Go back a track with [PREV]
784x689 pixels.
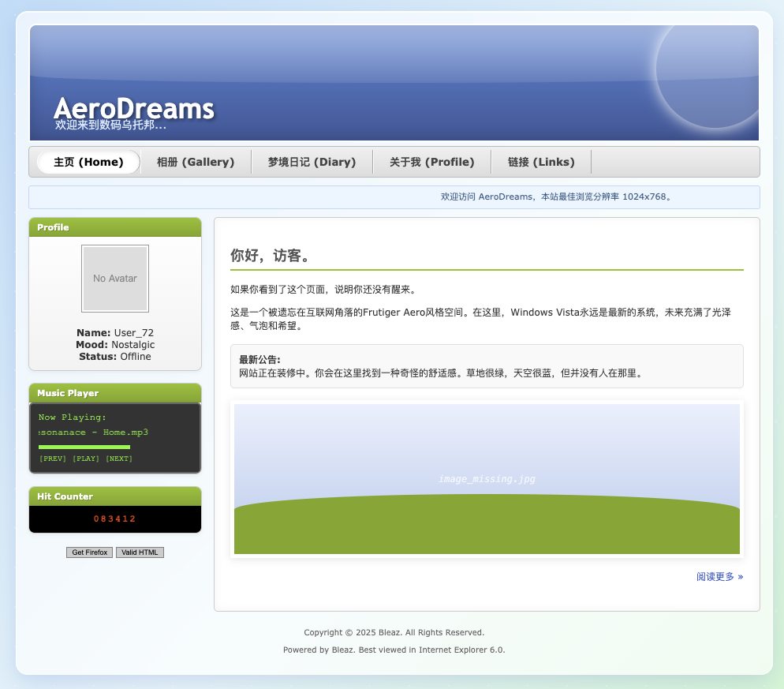pyautogui.click(x=52, y=458)
